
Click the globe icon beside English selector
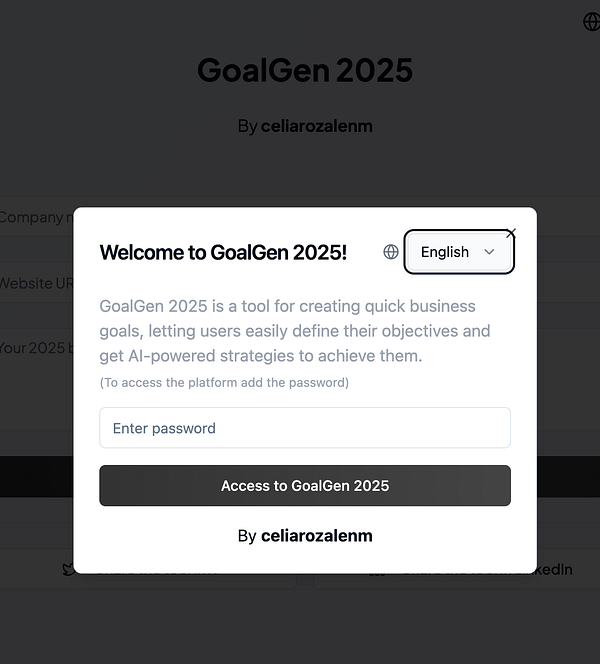pos(391,252)
